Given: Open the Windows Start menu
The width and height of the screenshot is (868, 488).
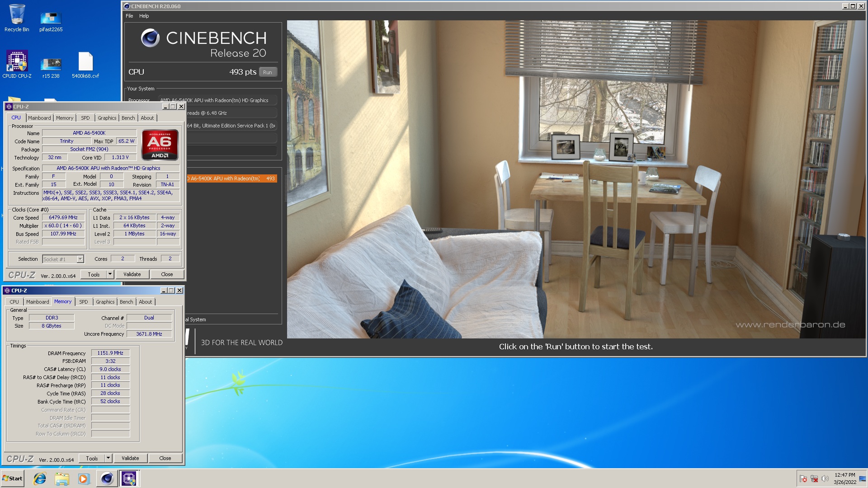Looking at the screenshot, I should pyautogui.click(x=13, y=479).
